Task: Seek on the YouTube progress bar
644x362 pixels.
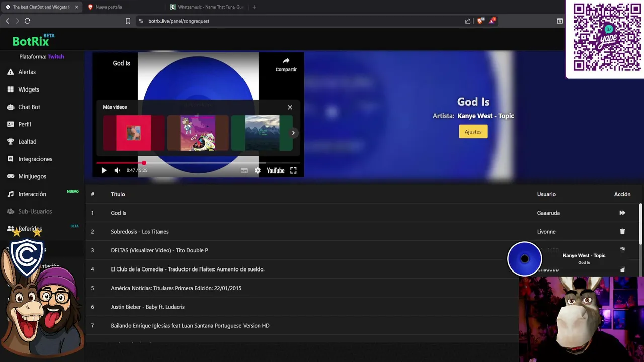Action: [x=198, y=163]
